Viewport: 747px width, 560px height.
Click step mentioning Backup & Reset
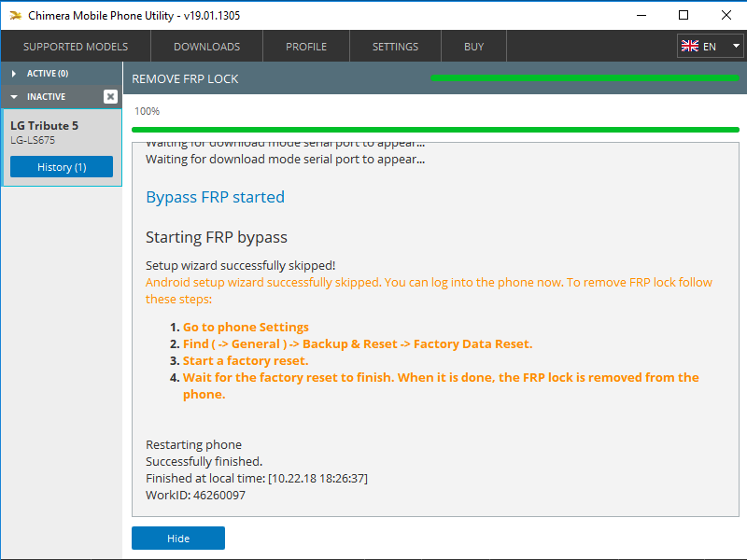[x=358, y=343]
